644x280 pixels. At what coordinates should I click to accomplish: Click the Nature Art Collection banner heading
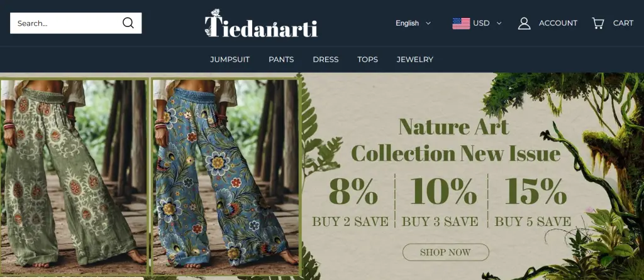point(455,140)
